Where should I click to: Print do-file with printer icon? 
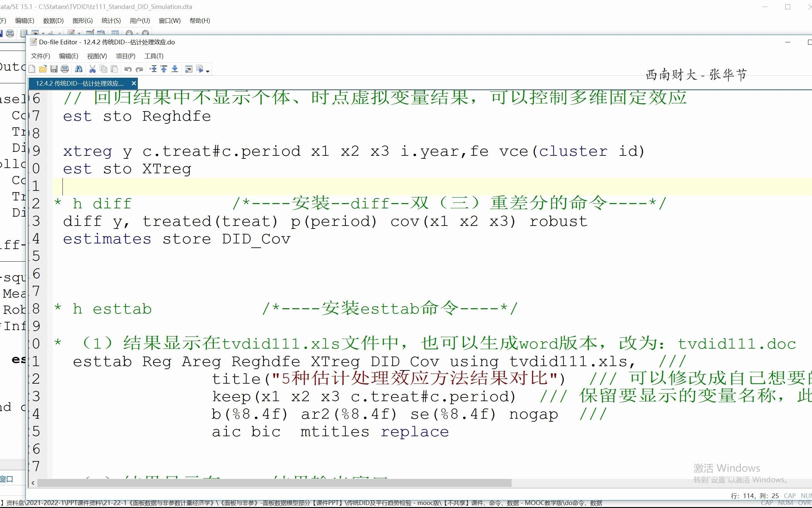pos(65,69)
